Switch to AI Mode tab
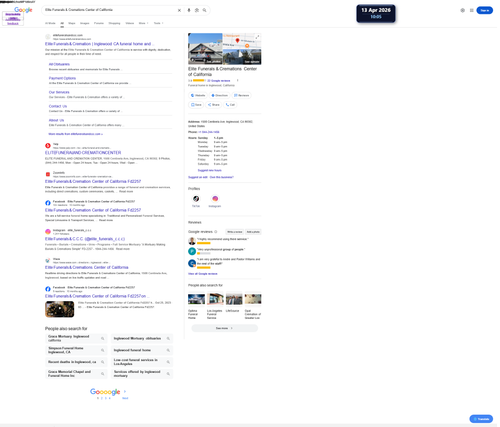Screen dimensions: 500x427 coord(50,23)
